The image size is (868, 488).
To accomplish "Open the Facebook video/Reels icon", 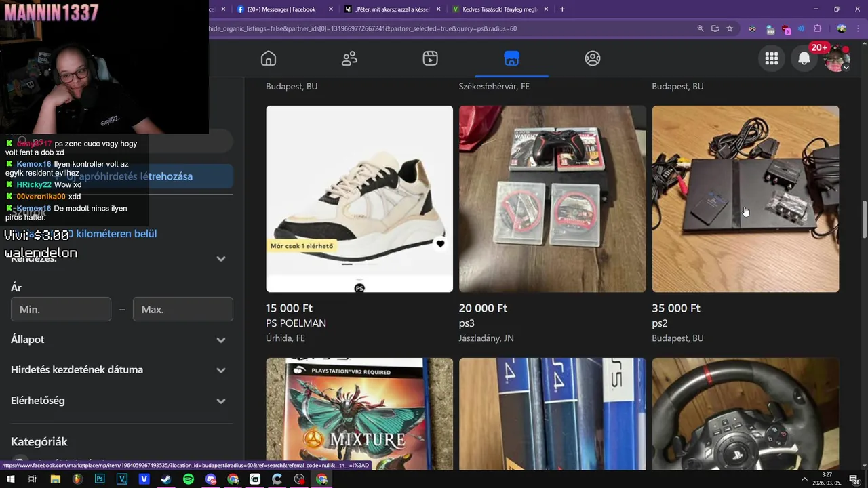I will (430, 58).
